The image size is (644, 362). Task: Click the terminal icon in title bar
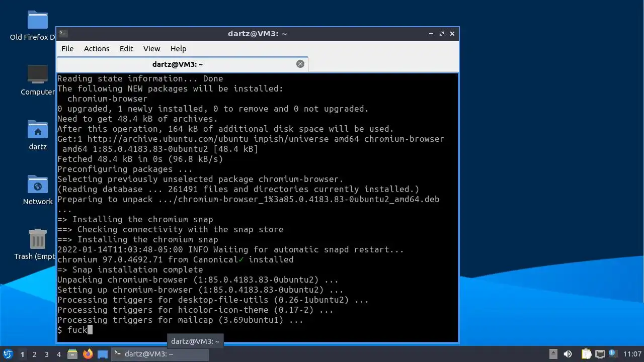pyautogui.click(x=63, y=34)
